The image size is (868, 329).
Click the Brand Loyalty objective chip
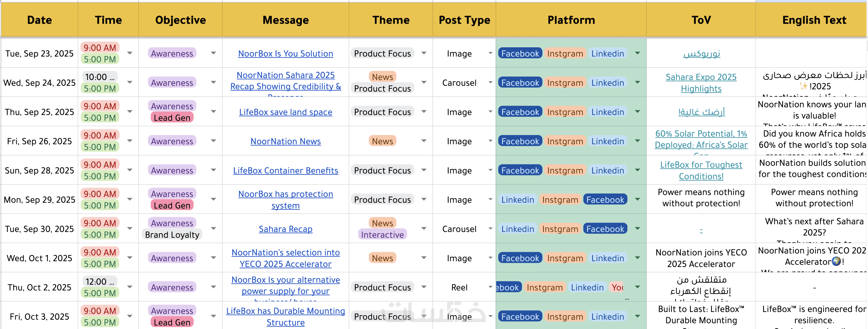(x=172, y=235)
